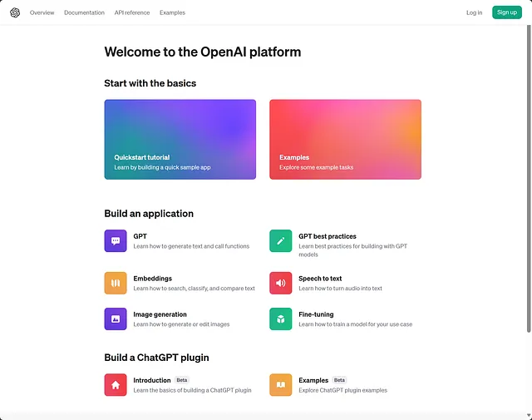
Task: Click "Learn the basics of building a ChatGPT plugin"
Action: point(192,390)
